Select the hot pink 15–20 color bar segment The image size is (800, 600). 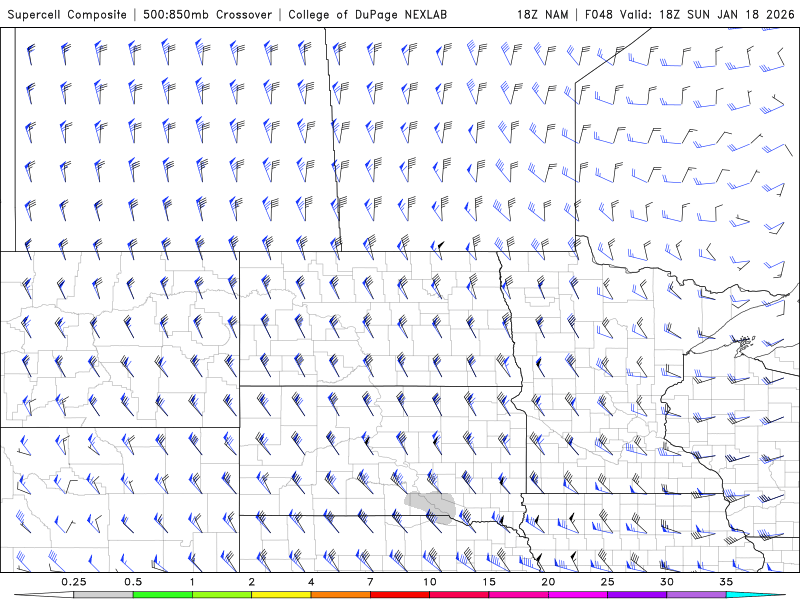click(518, 595)
